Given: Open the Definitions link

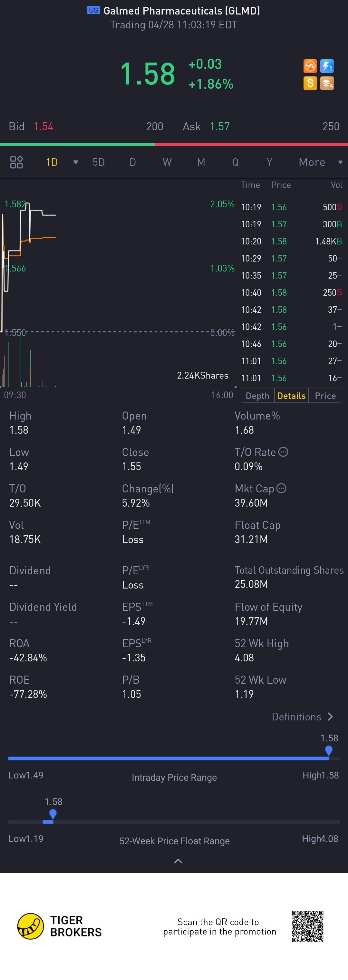Looking at the screenshot, I should (302, 717).
